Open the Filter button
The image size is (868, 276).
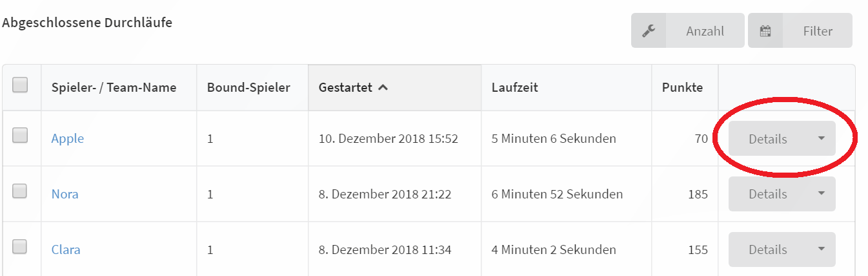(x=800, y=30)
